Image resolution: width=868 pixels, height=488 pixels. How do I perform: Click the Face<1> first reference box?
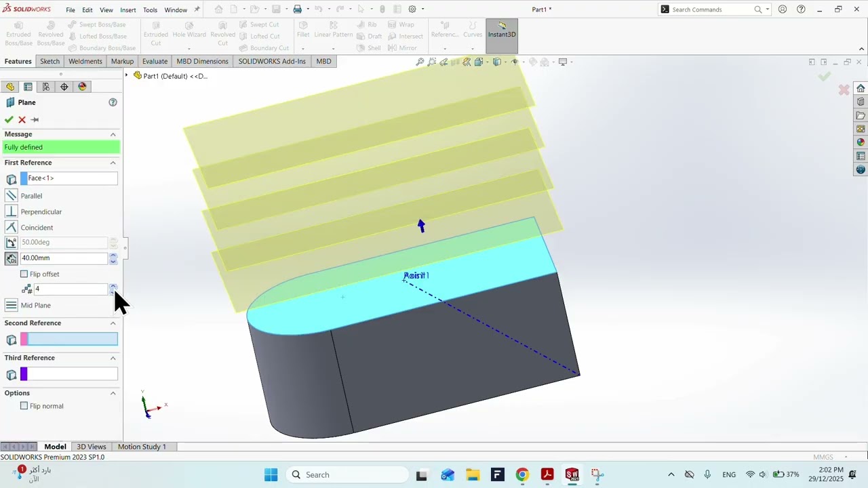pos(69,179)
